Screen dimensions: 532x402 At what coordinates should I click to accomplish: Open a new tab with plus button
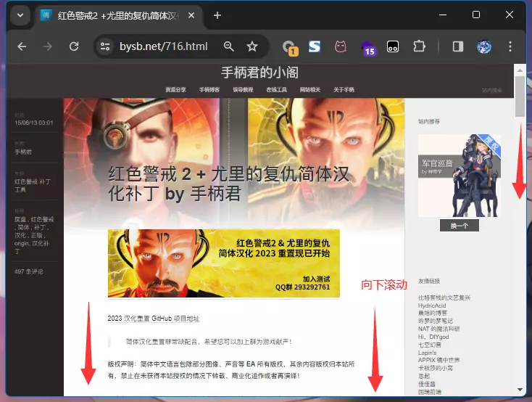217,15
